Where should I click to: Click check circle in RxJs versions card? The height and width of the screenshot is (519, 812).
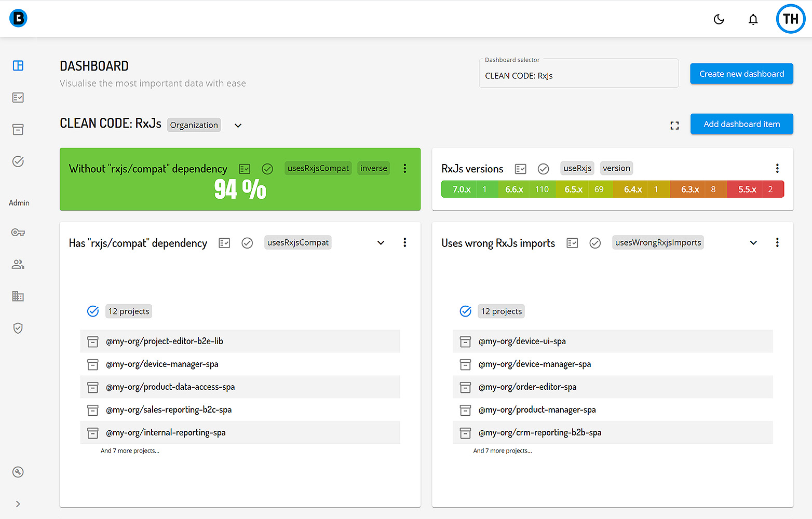544,169
